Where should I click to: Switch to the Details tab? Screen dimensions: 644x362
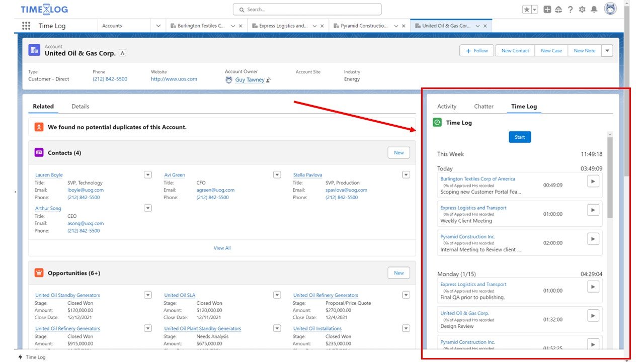coord(80,106)
